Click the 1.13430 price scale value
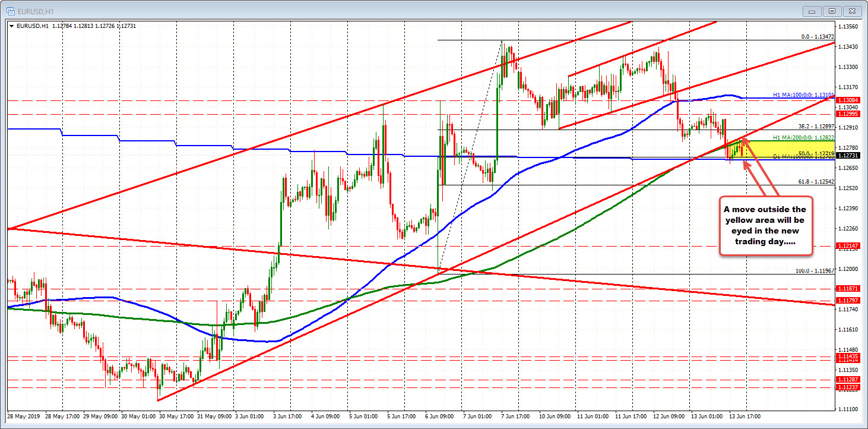The width and height of the screenshot is (868, 429). 848,46
